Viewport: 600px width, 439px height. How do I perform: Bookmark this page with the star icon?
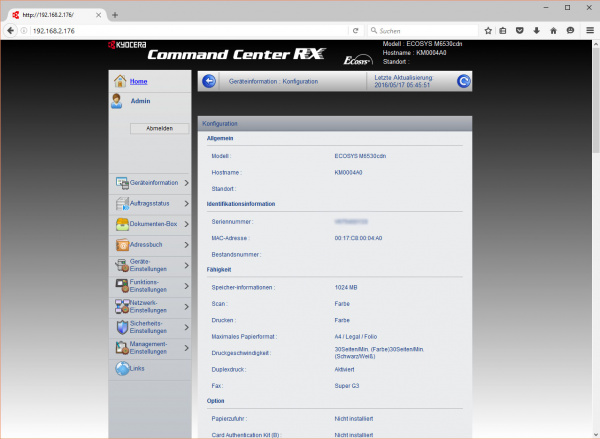488,31
